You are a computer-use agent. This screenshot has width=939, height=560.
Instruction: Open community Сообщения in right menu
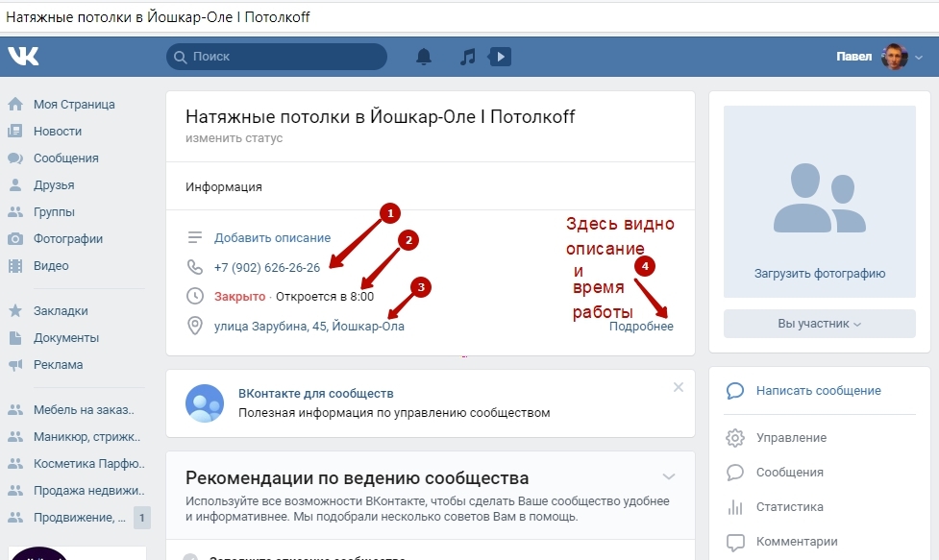click(789, 473)
